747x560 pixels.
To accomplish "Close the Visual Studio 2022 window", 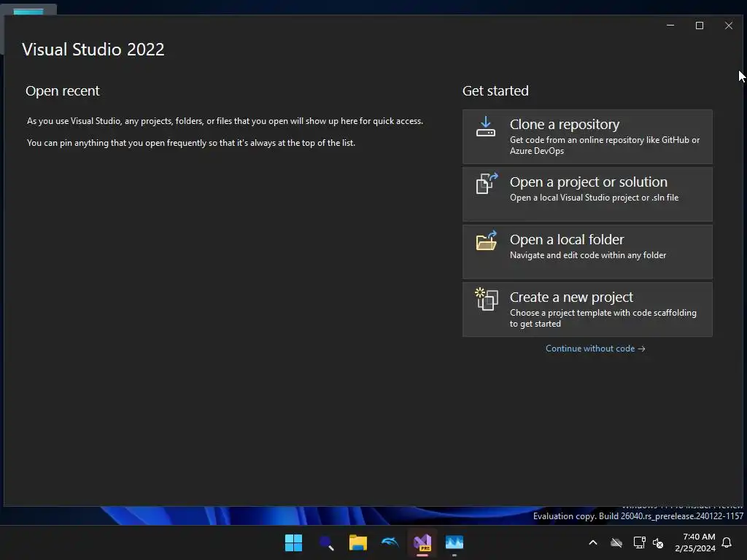I will click(x=729, y=26).
